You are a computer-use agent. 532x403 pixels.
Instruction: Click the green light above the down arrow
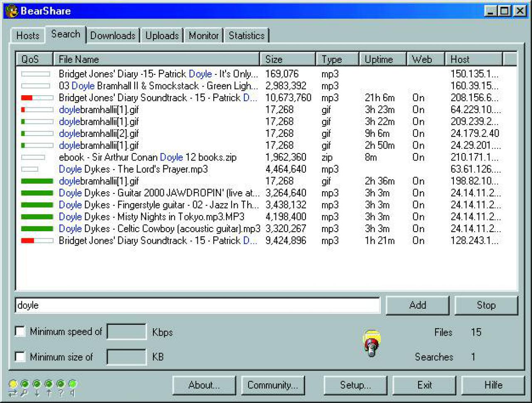37,383
